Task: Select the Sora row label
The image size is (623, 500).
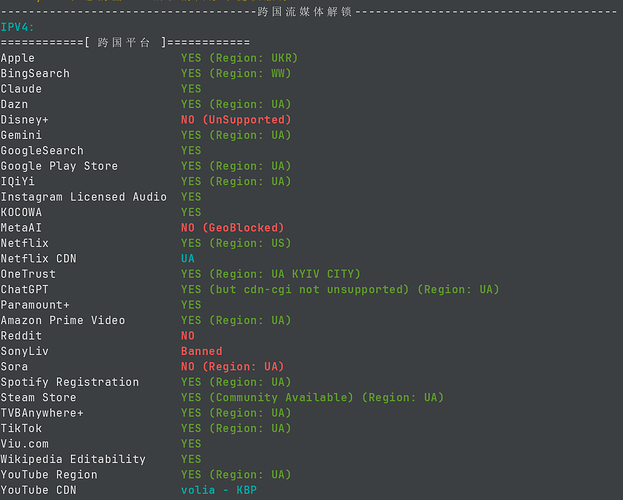Action: pyautogui.click(x=14, y=366)
